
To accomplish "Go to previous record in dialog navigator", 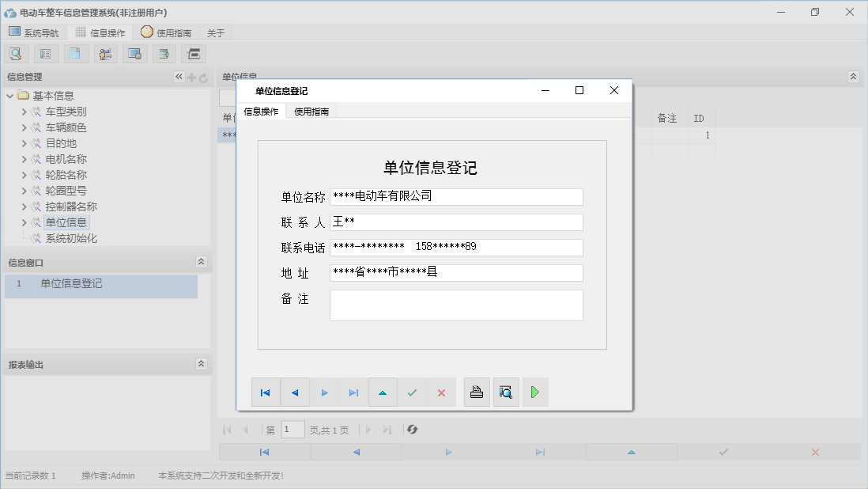I will 295,392.
